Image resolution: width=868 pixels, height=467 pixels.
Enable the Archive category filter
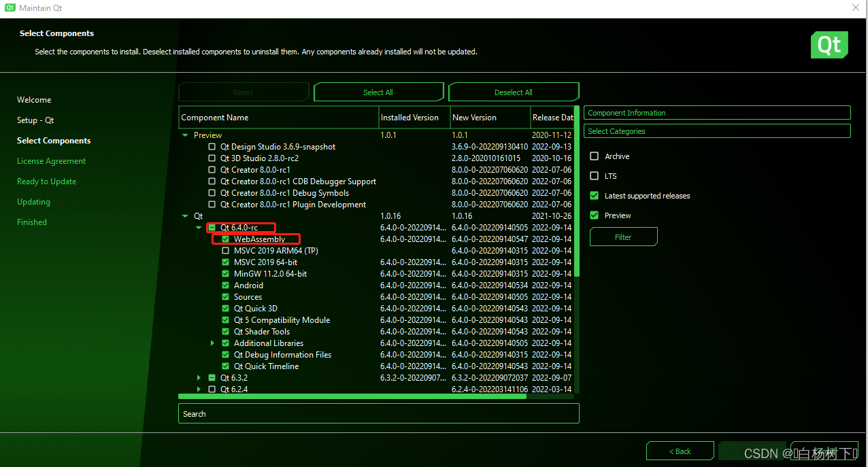(x=594, y=156)
